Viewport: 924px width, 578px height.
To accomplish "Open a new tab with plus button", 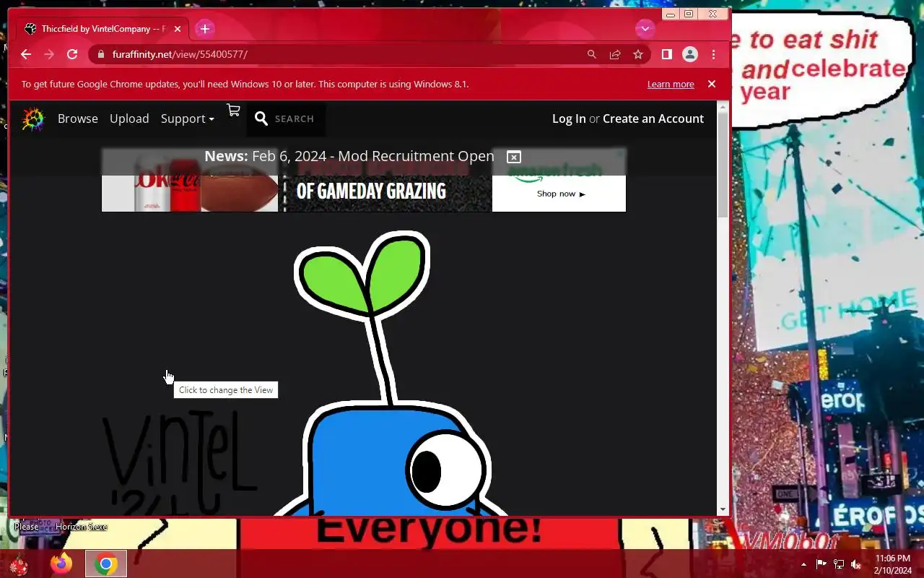I will point(205,29).
